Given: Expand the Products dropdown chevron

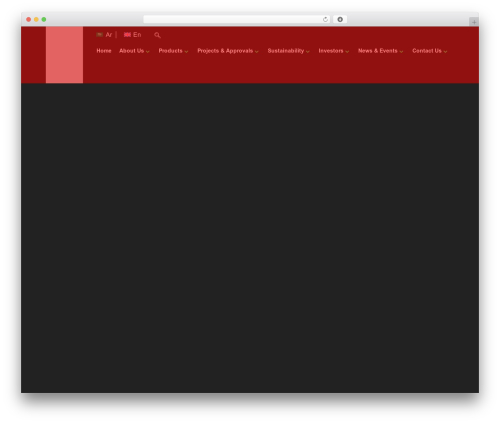Looking at the screenshot, I should pyautogui.click(x=186, y=52).
